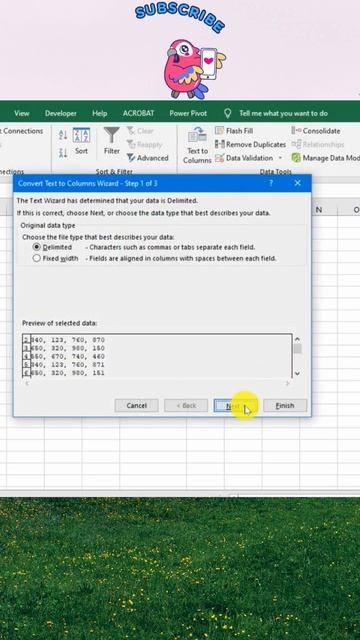Open the Help ribbon tab
360x640 pixels.
(100, 113)
